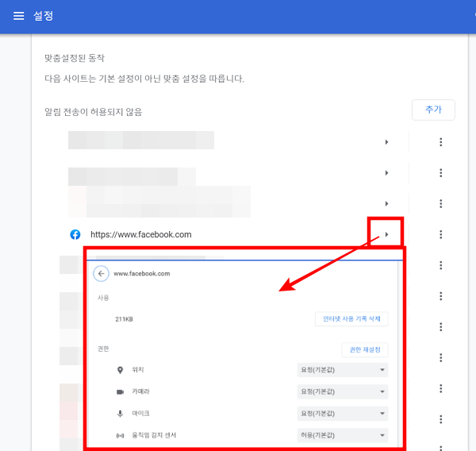Click the microphone icon beside 마이크
Screen dimensions: 476x451
point(121,414)
